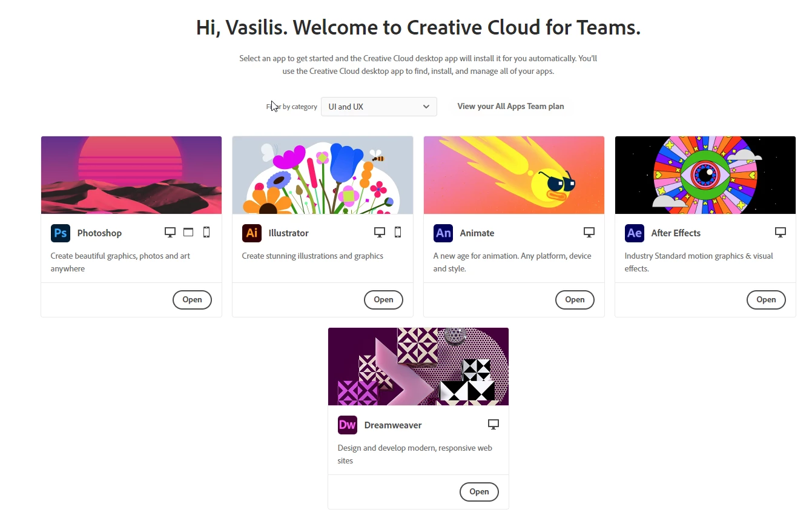Image resolution: width=812 pixels, height=518 pixels.
Task: Click the desktop icon on Dreamweaver card
Action: click(493, 424)
